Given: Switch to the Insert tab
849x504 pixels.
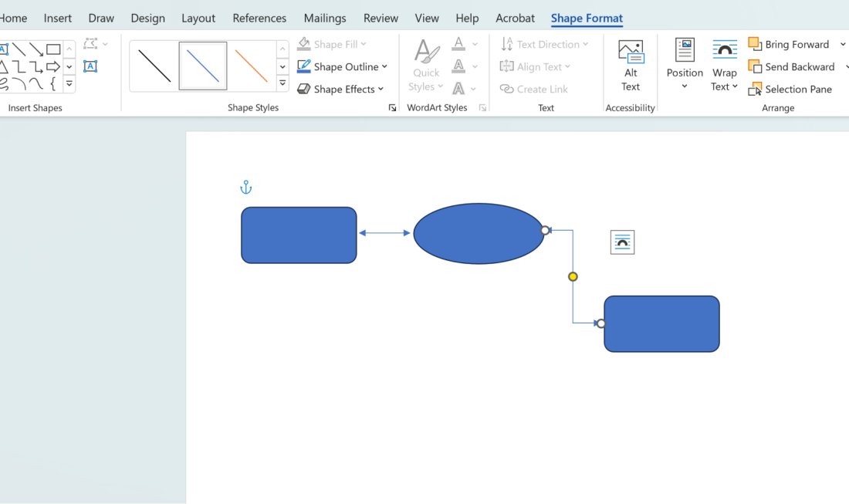Looking at the screenshot, I should tap(58, 18).
